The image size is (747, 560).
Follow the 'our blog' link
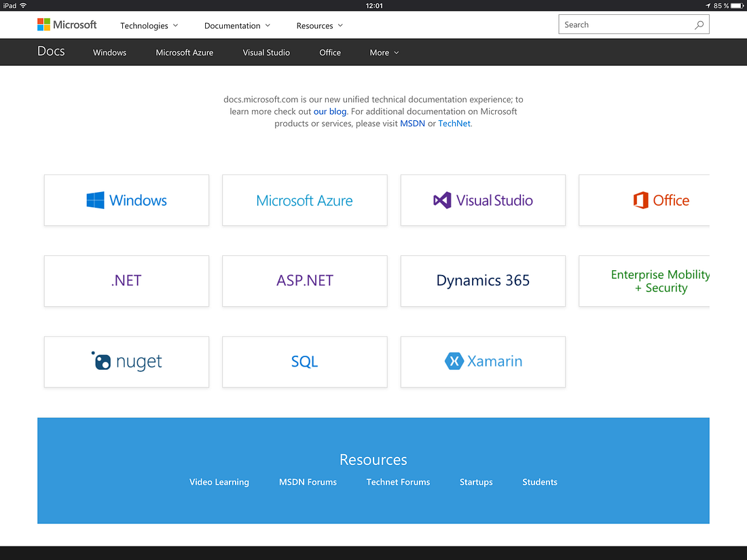click(x=329, y=111)
